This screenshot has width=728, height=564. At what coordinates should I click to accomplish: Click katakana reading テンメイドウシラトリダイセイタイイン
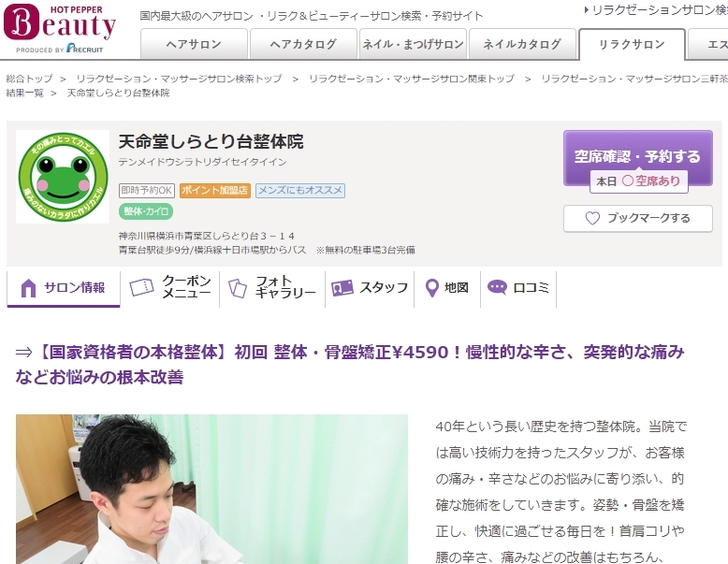click(202, 162)
